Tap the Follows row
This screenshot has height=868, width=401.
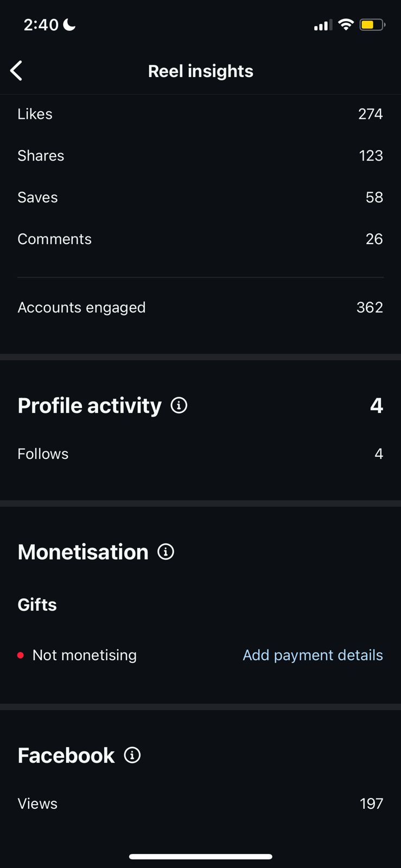200,454
